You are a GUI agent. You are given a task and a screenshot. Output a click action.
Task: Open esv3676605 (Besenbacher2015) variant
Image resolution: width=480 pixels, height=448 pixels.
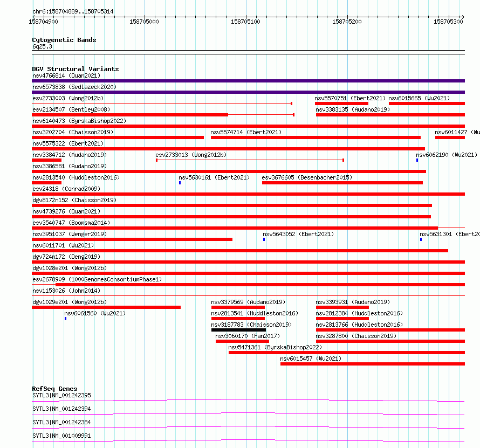(x=307, y=177)
